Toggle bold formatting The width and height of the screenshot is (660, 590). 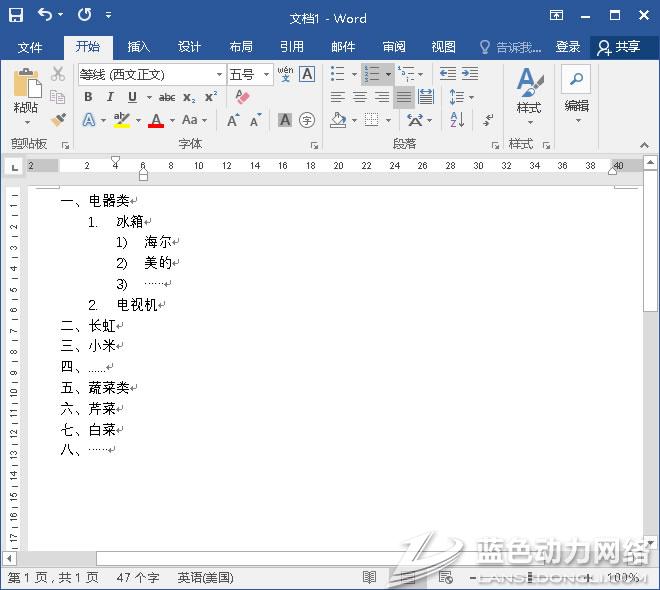(x=88, y=97)
